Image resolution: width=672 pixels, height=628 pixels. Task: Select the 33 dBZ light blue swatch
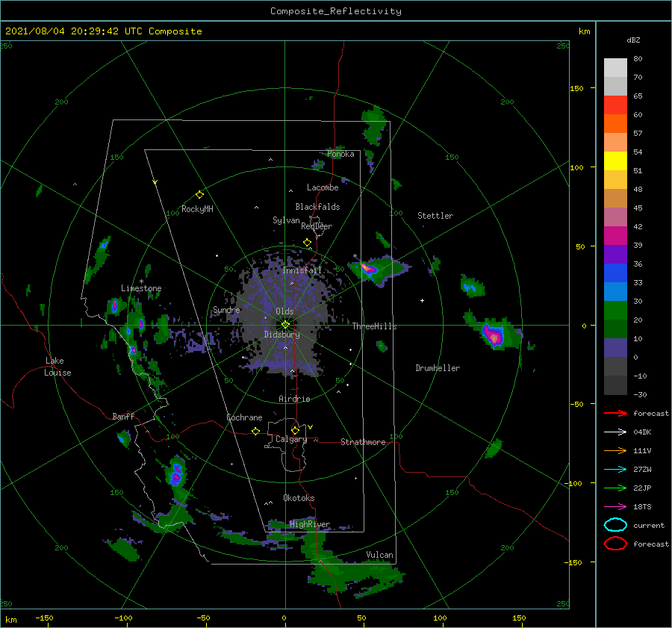pos(615,291)
